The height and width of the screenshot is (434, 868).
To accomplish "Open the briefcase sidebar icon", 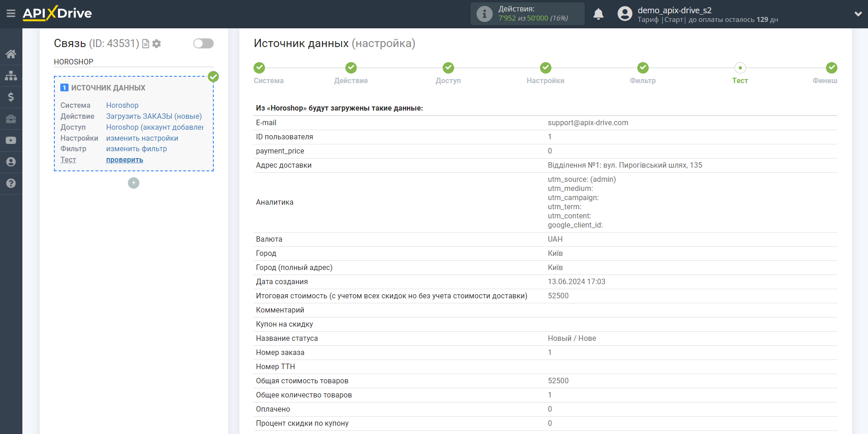I will click(11, 119).
